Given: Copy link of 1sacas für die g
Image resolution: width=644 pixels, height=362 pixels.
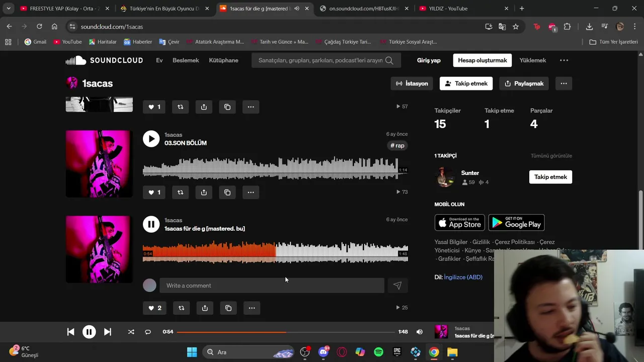Looking at the screenshot, I should [x=228, y=308].
